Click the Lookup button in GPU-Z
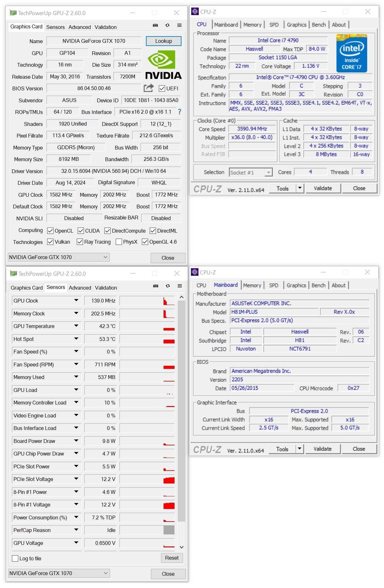The image size is (384, 588). (164, 41)
